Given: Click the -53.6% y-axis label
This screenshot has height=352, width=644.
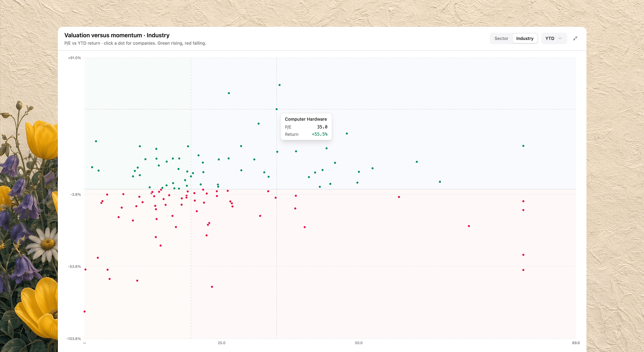Looking at the screenshot, I should (x=75, y=267).
